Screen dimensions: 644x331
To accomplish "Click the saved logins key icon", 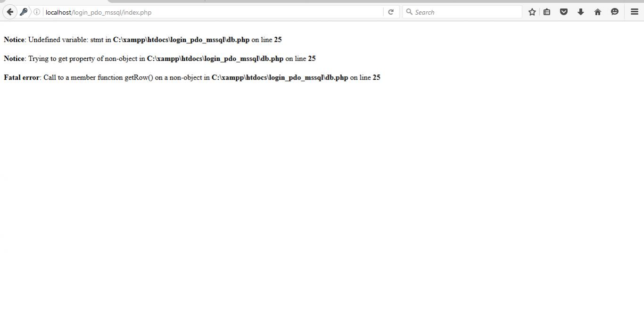I will 24,12.
